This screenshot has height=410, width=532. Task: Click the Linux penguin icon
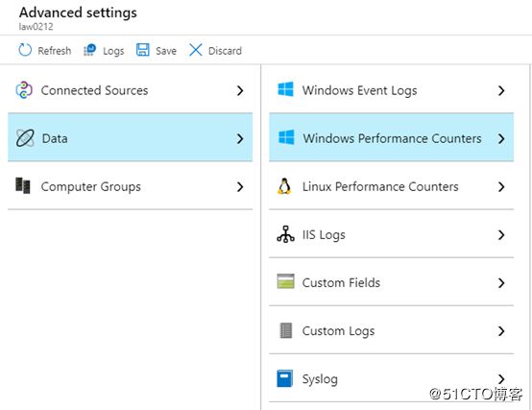(x=284, y=186)
